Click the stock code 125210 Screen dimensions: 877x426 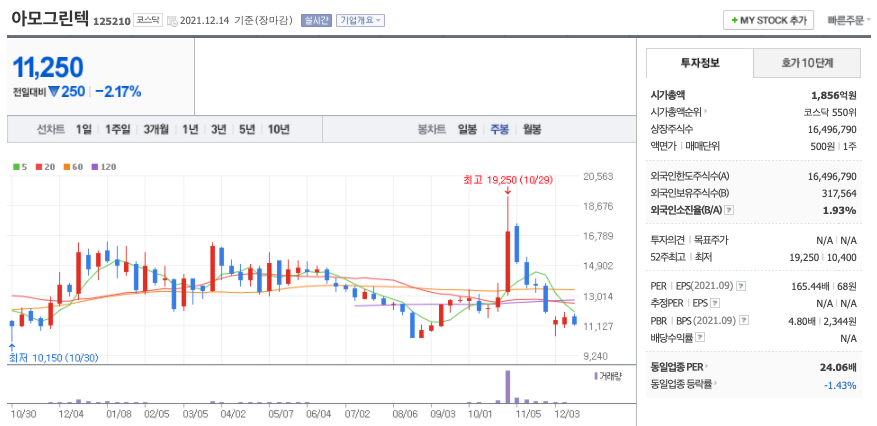112,21
